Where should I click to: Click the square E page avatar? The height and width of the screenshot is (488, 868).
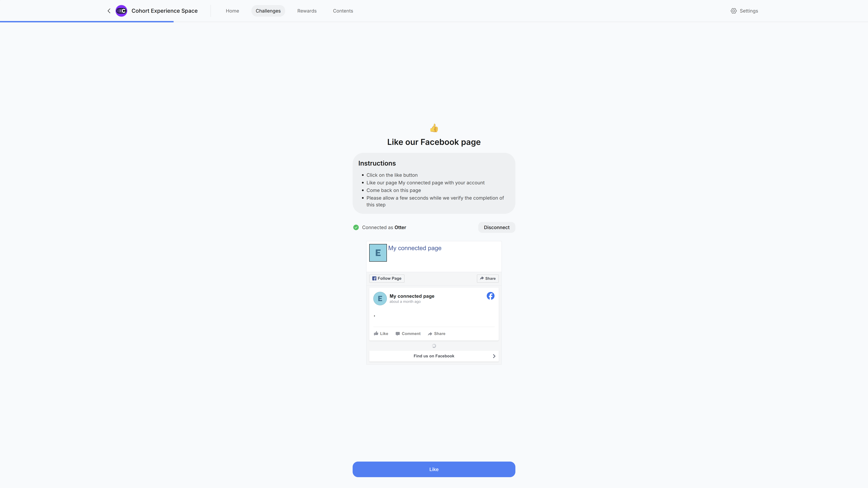tap(378, 253)
